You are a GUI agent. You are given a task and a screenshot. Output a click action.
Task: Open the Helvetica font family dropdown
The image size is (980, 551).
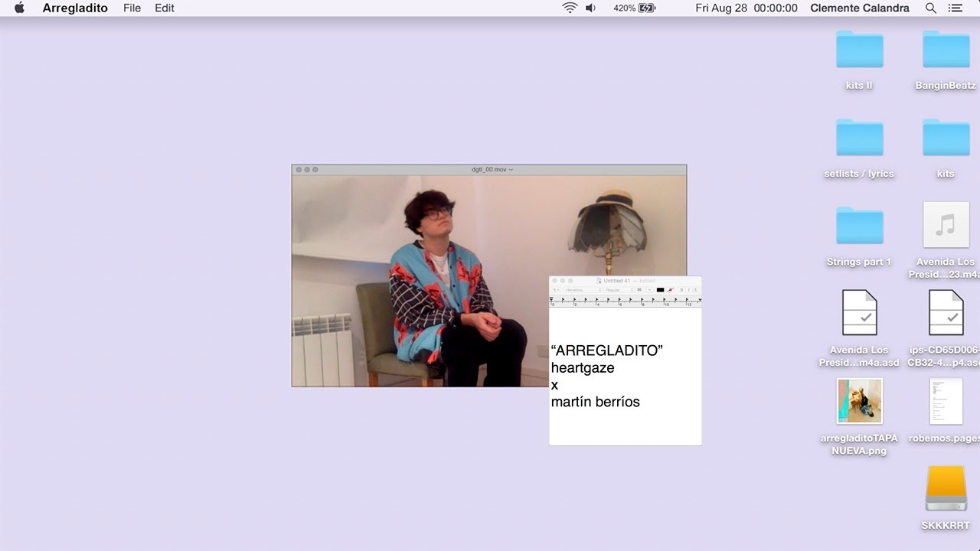pos(583,290)
